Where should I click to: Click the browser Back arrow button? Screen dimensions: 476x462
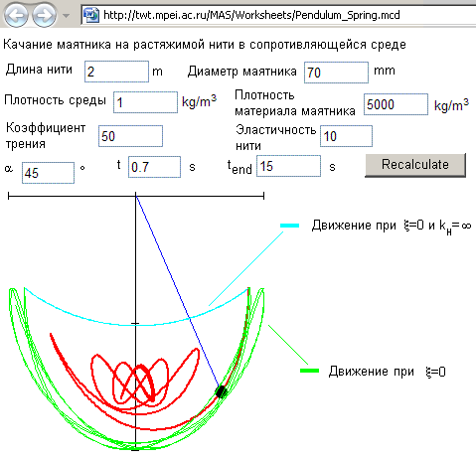tap(15, 15)
